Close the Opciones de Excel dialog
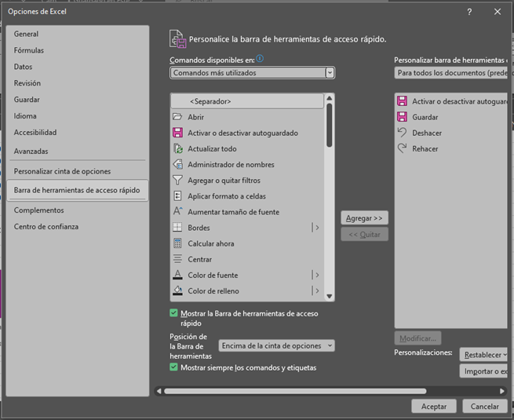This screenshot has width=514, height=420. (498, 12)
